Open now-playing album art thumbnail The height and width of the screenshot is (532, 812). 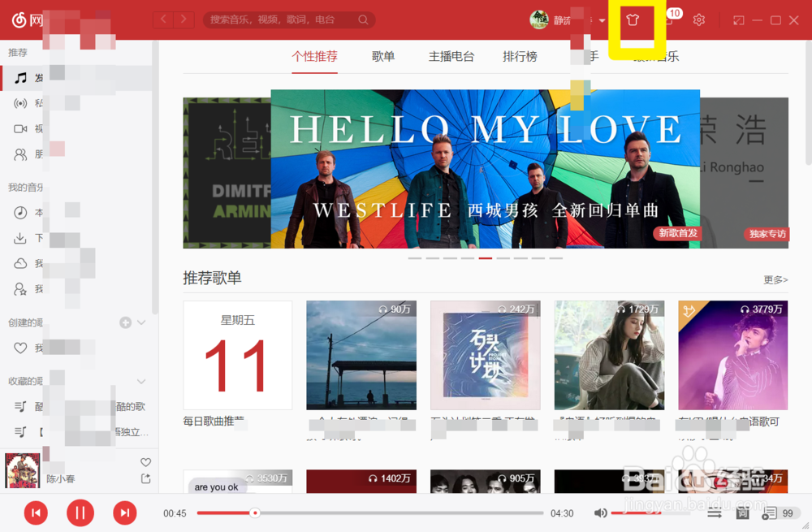22,470
